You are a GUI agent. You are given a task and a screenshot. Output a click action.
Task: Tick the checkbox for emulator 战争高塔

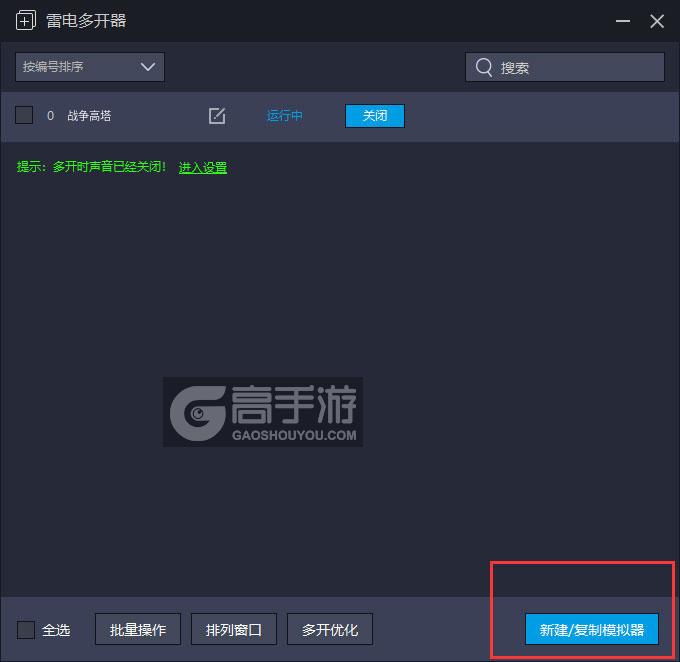pos(24,115)
